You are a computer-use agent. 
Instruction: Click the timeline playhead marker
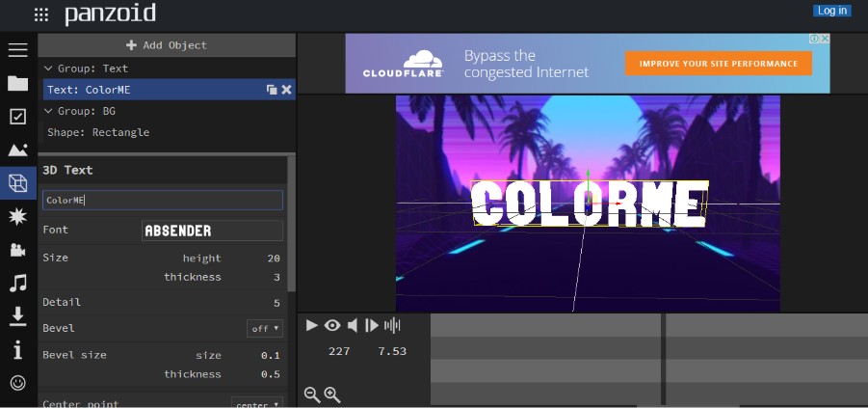pyautogui.click(x=663, y=359)
